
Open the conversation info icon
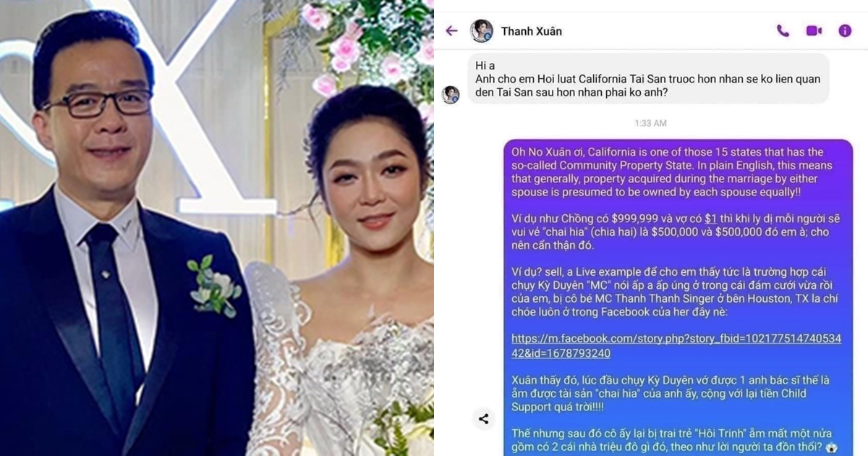[845, 30]
